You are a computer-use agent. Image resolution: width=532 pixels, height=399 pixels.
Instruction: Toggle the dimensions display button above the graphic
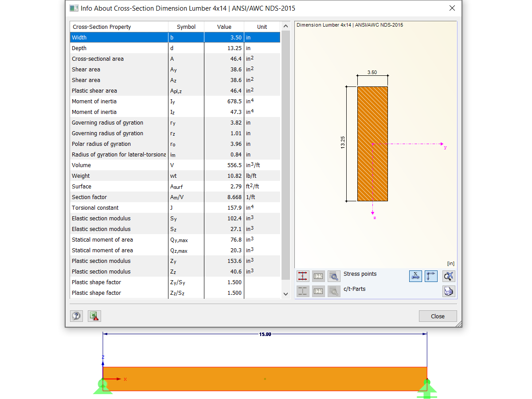[x=415, y=276]
